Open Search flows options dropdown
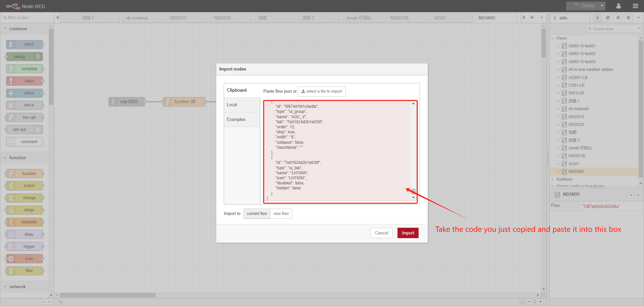Image resolution: width=644 pixels, height=306 pixels. point(638,29)
